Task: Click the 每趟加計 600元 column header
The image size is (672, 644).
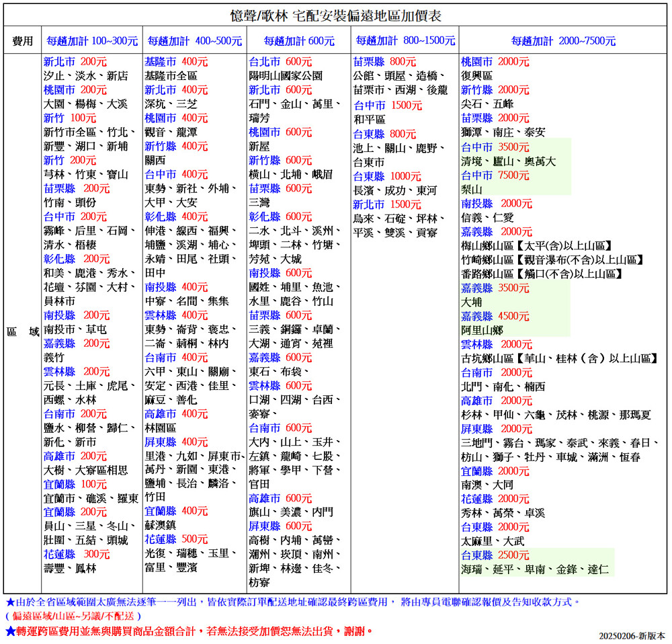Action: tap(298, 41)
